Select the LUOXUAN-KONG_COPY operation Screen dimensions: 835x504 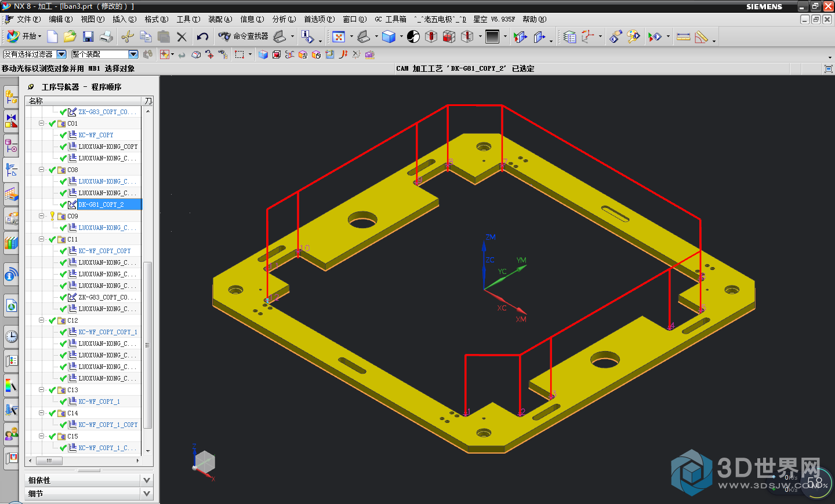click(x=108, y=147)
